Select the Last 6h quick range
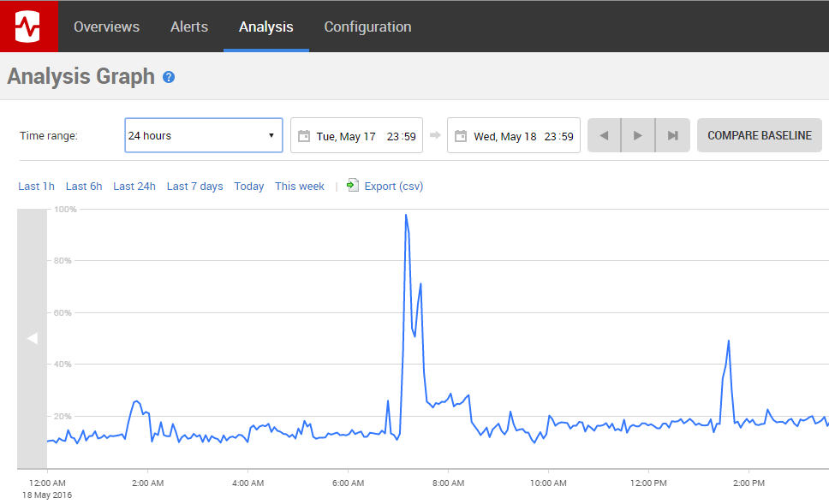Screen dimensions: 829x504 pyautogui.click(x=83, y=186)
